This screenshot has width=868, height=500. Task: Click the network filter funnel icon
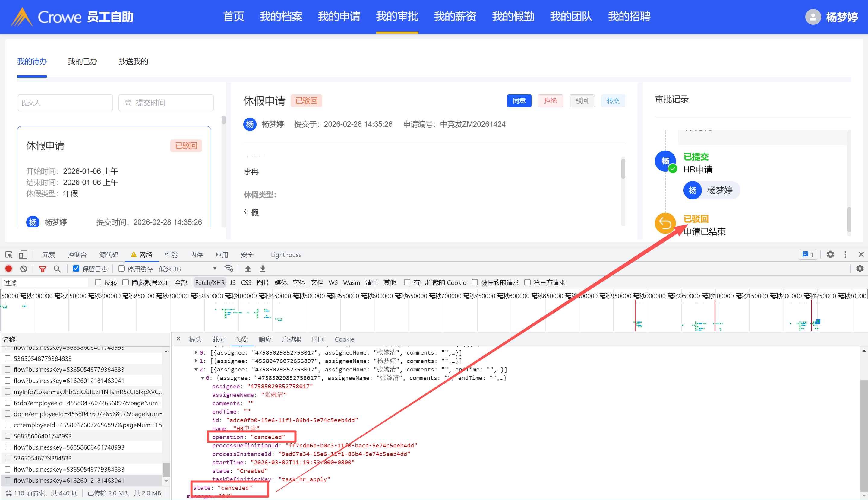click(x=43, y=269)
